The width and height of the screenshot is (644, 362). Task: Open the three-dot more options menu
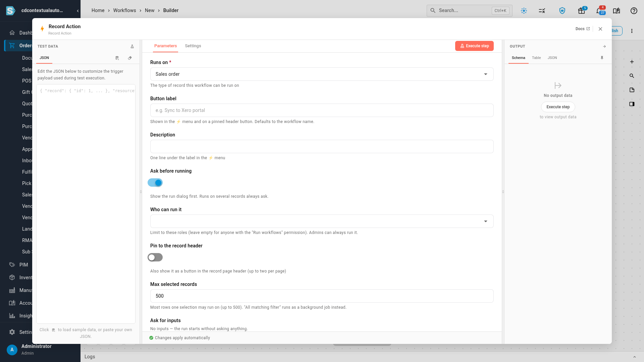pos(632,31)
